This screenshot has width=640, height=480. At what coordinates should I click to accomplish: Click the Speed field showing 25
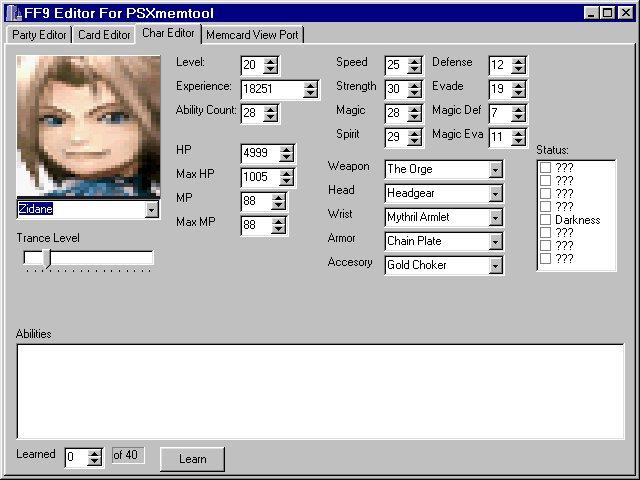pyautogui.click(x=396, y=65)
